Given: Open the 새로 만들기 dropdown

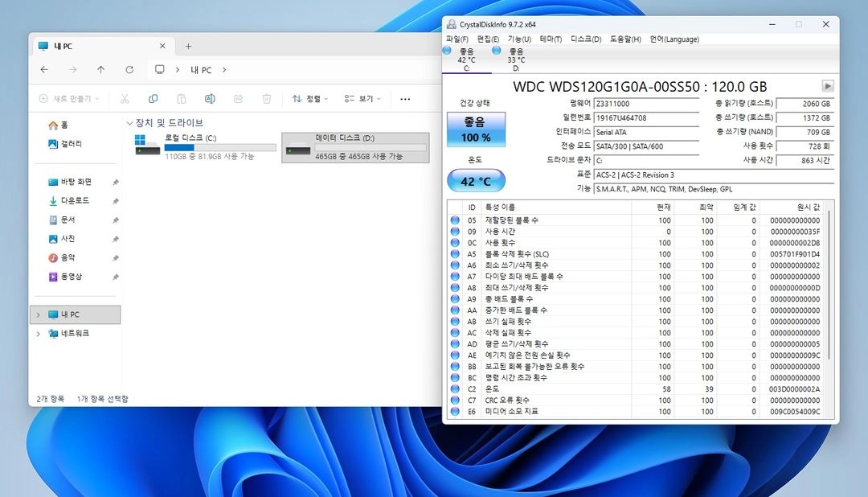Looking at the screenshot, I should (x=69, y=99).
